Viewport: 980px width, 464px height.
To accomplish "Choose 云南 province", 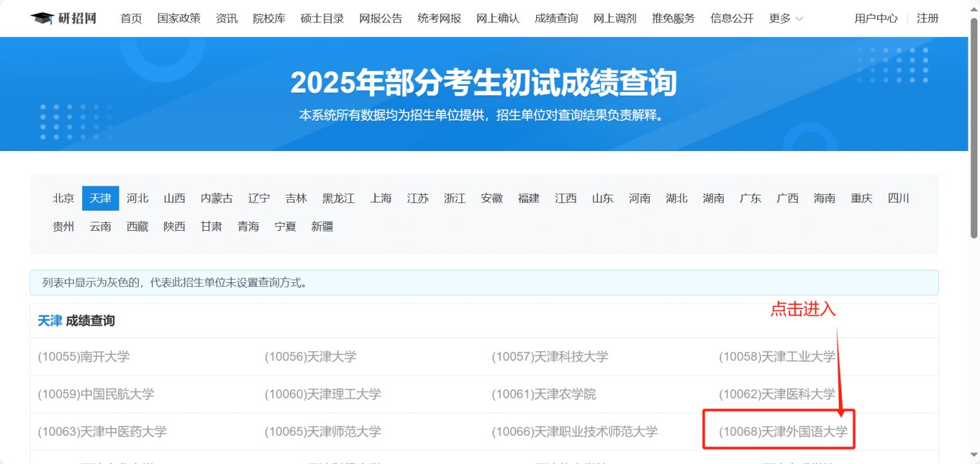I will (x=100, y=227).
